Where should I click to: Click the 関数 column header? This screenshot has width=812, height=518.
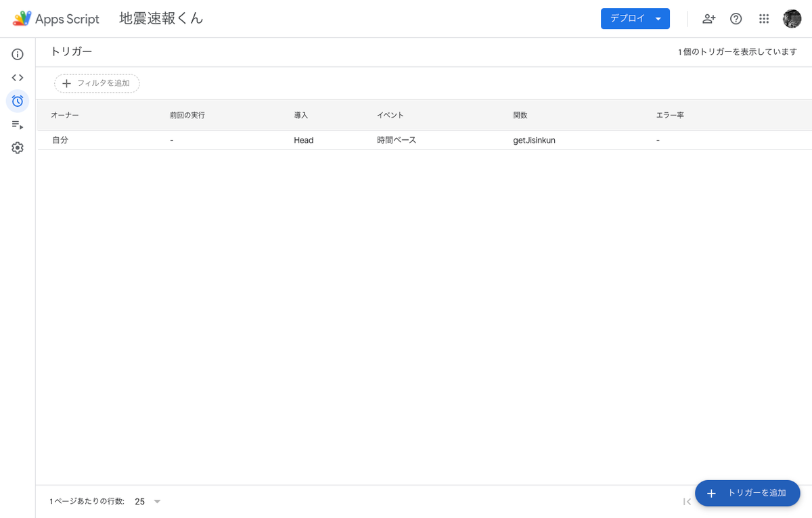520,116
